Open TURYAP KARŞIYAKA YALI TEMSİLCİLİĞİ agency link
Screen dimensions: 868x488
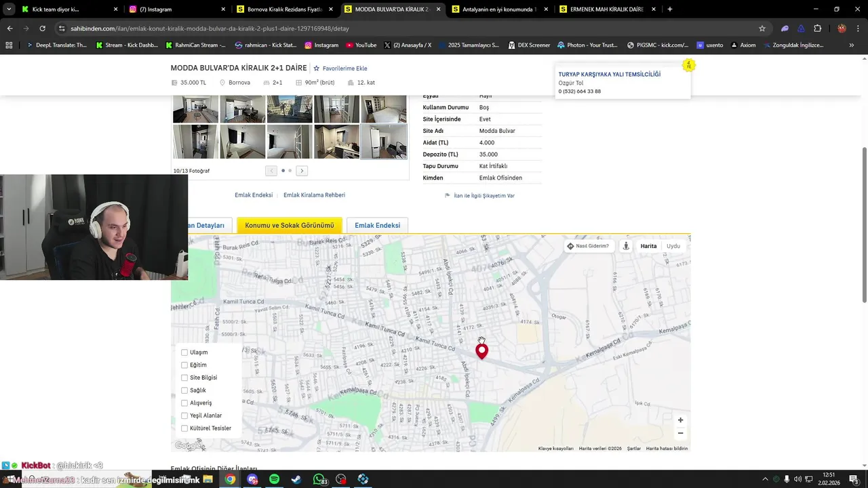(609, 75)
